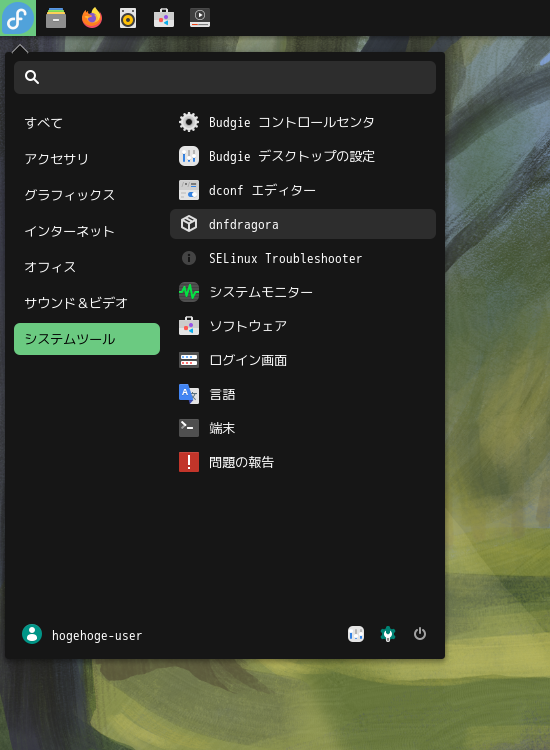Open power options button in menu

[x=420, y=634]
